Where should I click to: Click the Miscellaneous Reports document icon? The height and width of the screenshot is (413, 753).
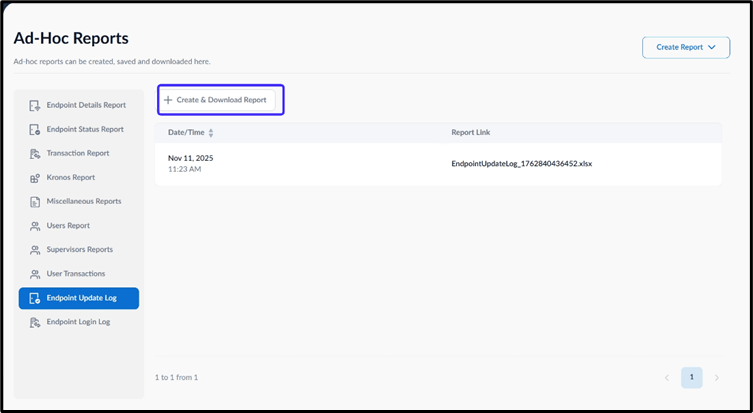[35, 202]
